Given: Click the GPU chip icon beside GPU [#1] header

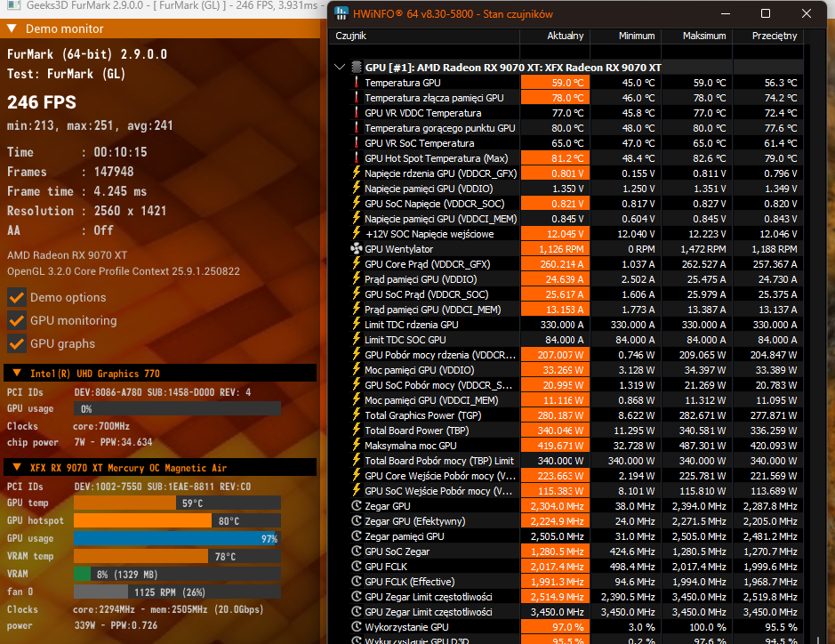Looking at the screenshot, I should pyautogui.click(x=357, y=68).
